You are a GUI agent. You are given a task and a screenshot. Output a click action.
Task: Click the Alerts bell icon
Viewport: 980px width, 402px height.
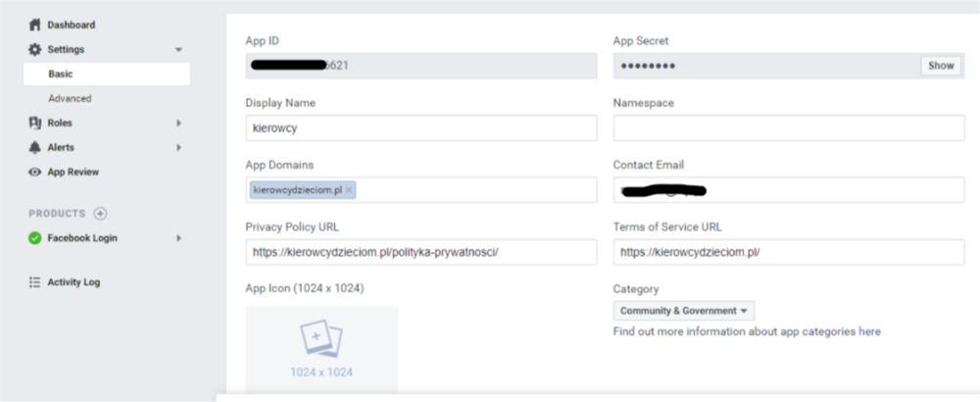click(35, 147)
